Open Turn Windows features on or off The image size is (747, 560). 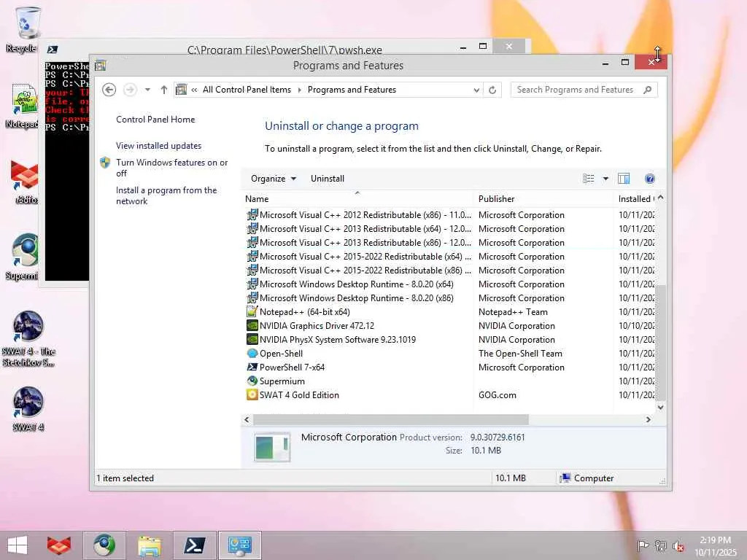click(171, 168)
